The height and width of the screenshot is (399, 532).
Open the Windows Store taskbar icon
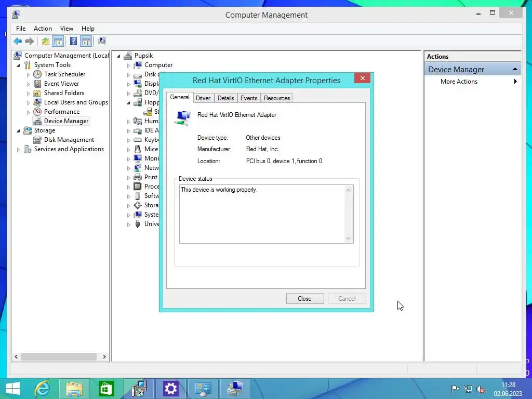point(106,389)
